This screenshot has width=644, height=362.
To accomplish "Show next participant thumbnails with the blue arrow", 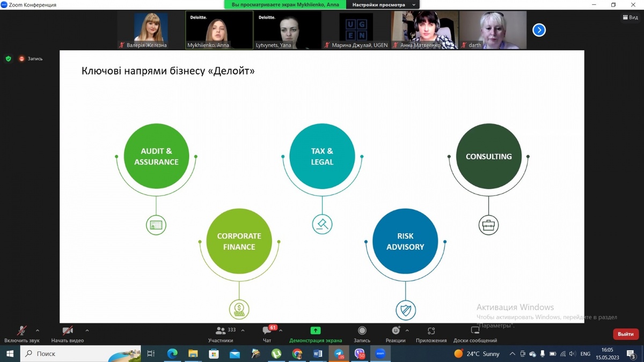I will [x=539, y=30].
